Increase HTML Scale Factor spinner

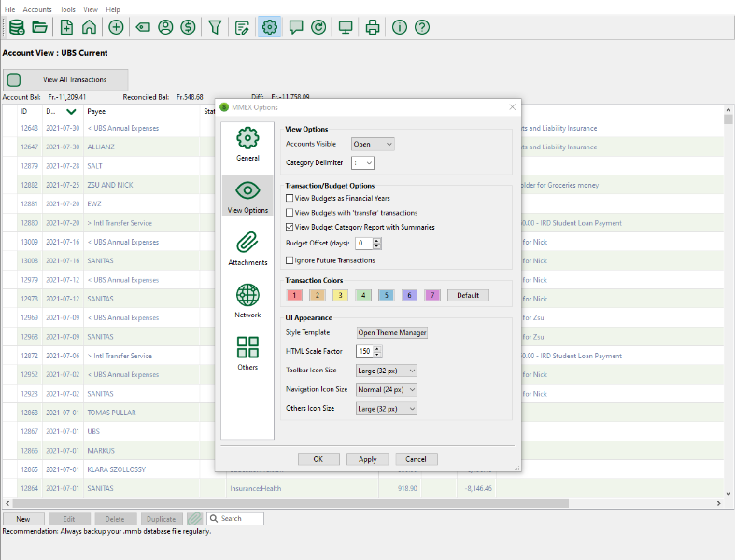tap(377, 348)
